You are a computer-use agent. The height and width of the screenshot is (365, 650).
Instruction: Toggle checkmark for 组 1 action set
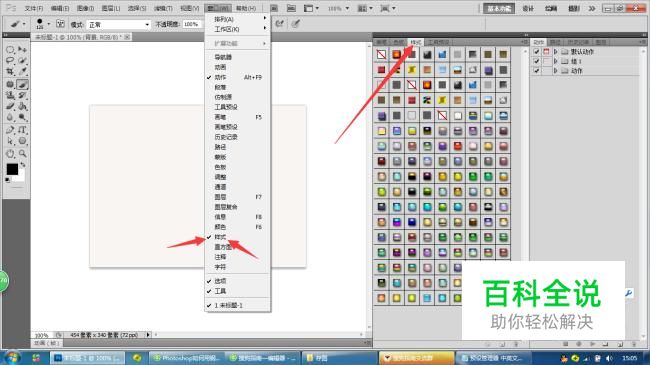click(536, 61)
